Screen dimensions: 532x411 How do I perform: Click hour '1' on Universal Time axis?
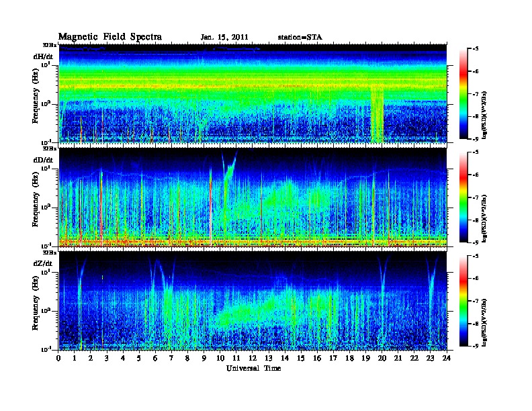pos(75,358)
